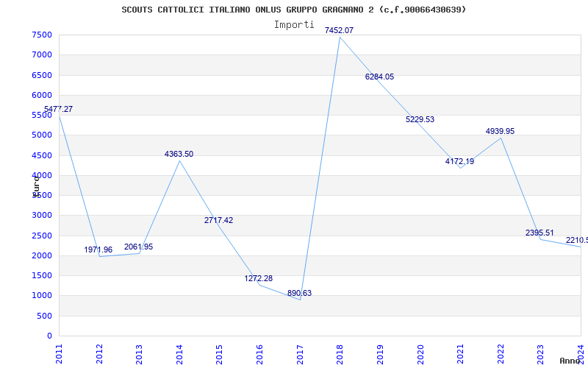The image size is (588, 368).
Task: Select the 2020 x-axis label
Action: (420, 354)
